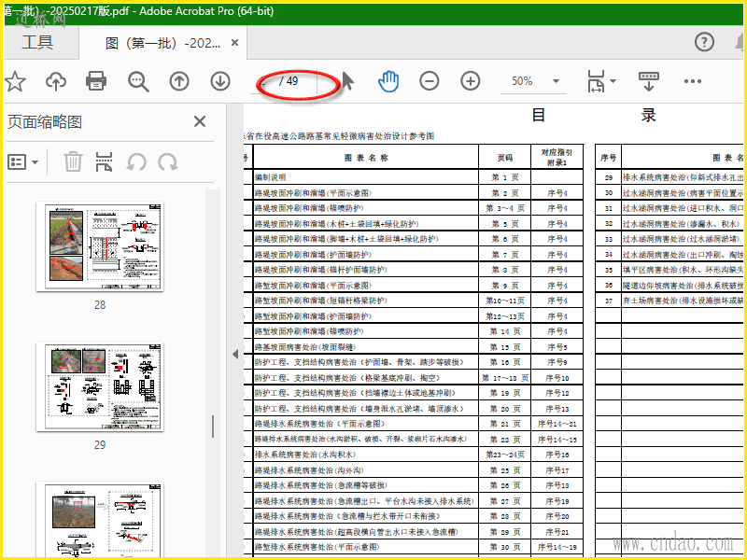
Task: Click row 37 弃土场病害处治 entry
Action: 683,301
